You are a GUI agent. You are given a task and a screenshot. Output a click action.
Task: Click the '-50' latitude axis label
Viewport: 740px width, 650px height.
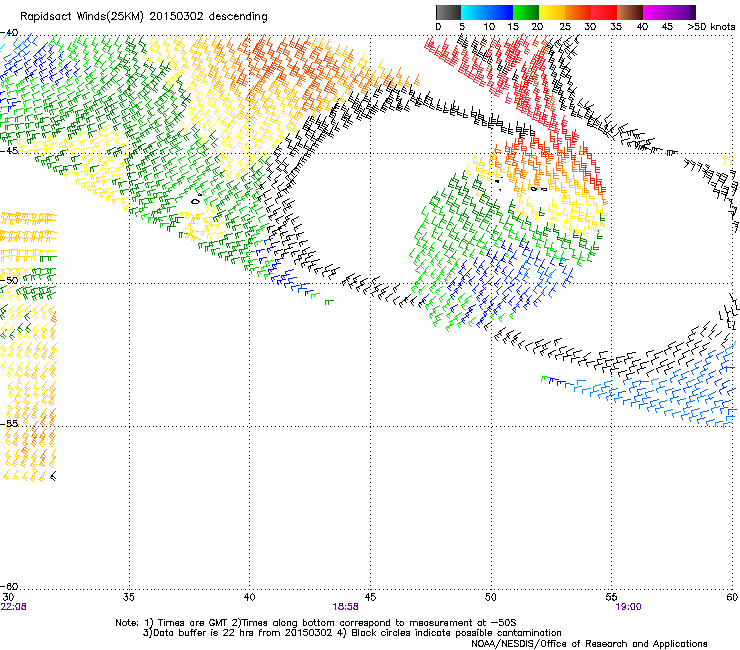pyautogui.click(x=9, y=280)
